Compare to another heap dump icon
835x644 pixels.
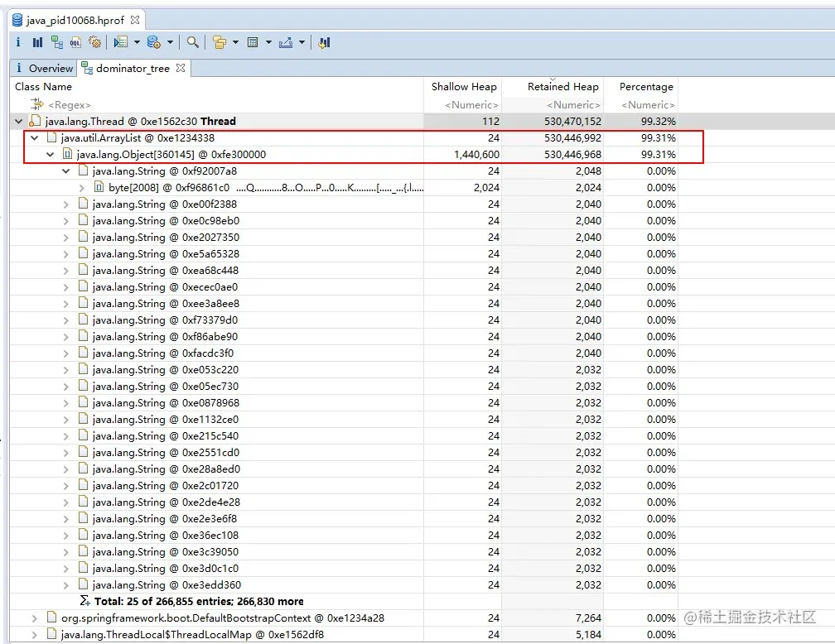pyautogui.click(x=324, y=42)
